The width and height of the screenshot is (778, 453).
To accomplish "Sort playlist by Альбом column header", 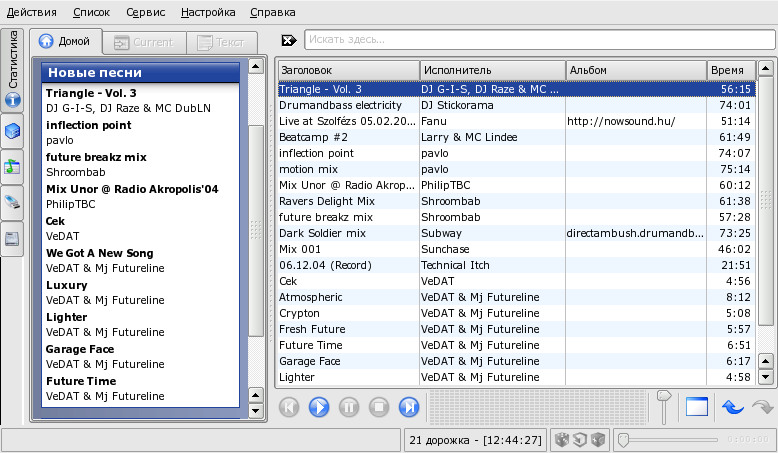I will [x=636, y=70].
